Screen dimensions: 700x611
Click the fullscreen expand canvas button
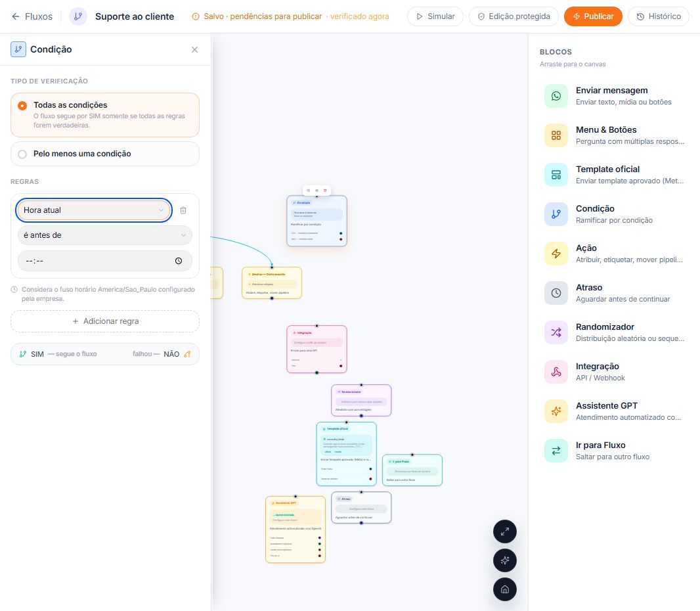pyautogui.click(x=505, y=532)
